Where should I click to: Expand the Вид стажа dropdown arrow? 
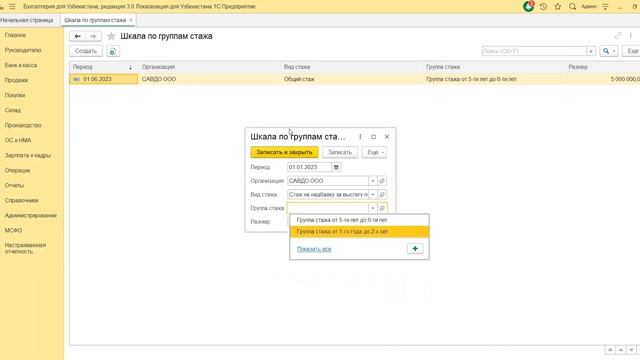coord(373,195)
